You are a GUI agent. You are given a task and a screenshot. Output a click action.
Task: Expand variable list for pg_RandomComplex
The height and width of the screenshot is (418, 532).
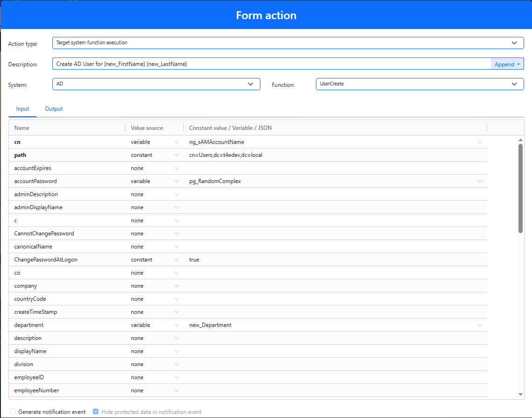(x=480, y=181)
